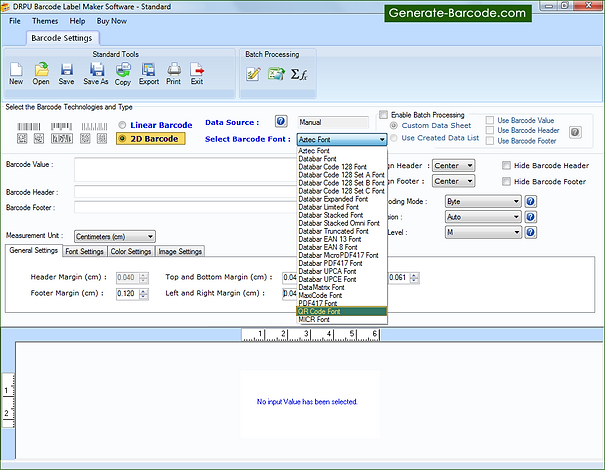Click the Header Margin spinner control
The width and height of the screenshot is (605, 471).
(x=144, y=277)
